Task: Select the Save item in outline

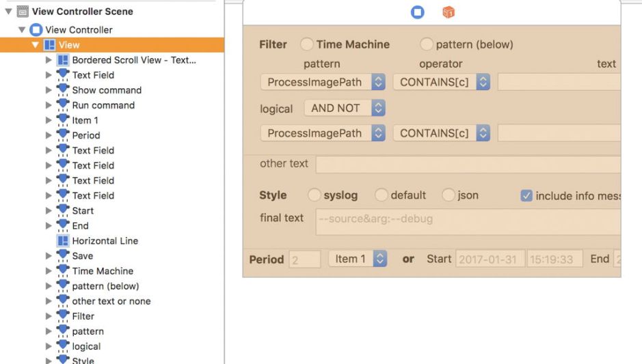Action: coord(82,256)
